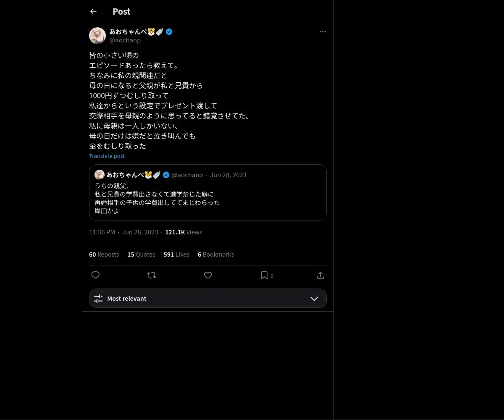504x420 pixels.
Task: Click the small avatar in the quoted post
Action: pos(100,175)
